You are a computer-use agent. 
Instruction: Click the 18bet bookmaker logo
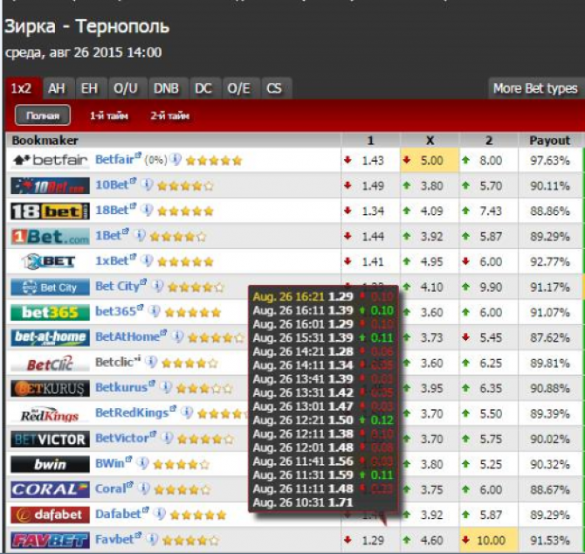click(x=50, y=211)
